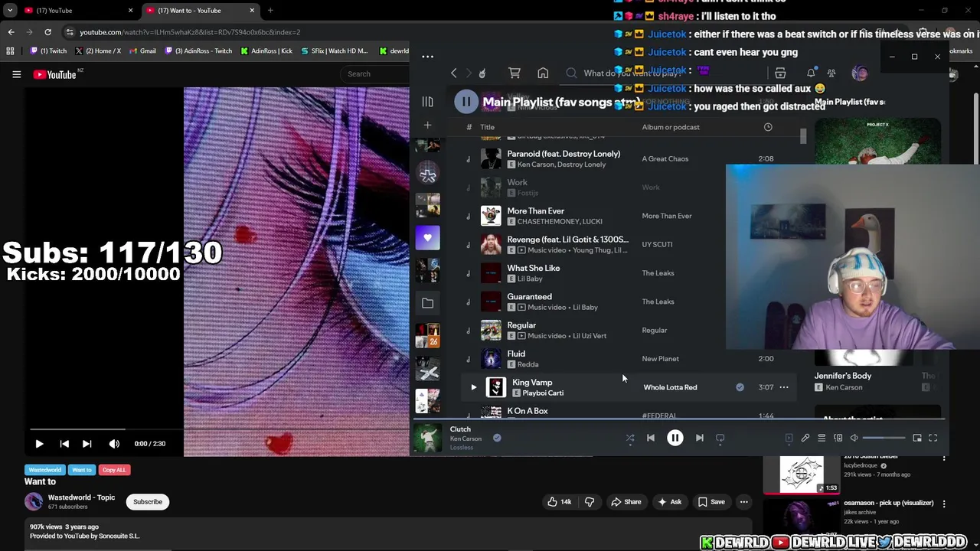Mute the music player volume speaker icon
Viewport: 980px width, 551px height.
854,439
